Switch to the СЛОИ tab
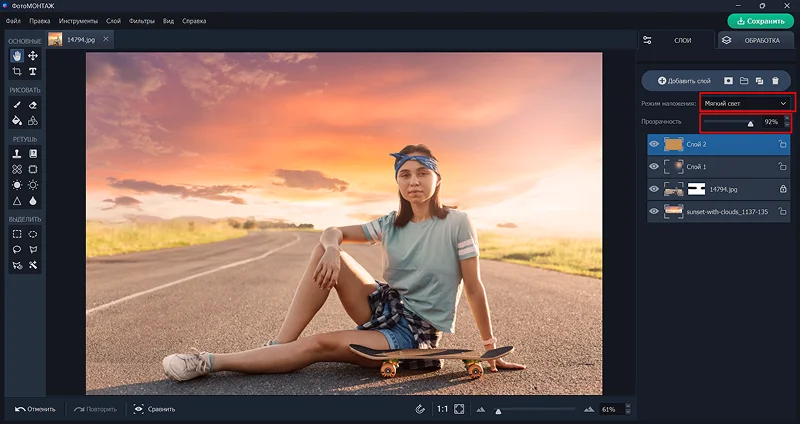Image resolution: width=800 pixels, height=424 pixels. (677, 40)
